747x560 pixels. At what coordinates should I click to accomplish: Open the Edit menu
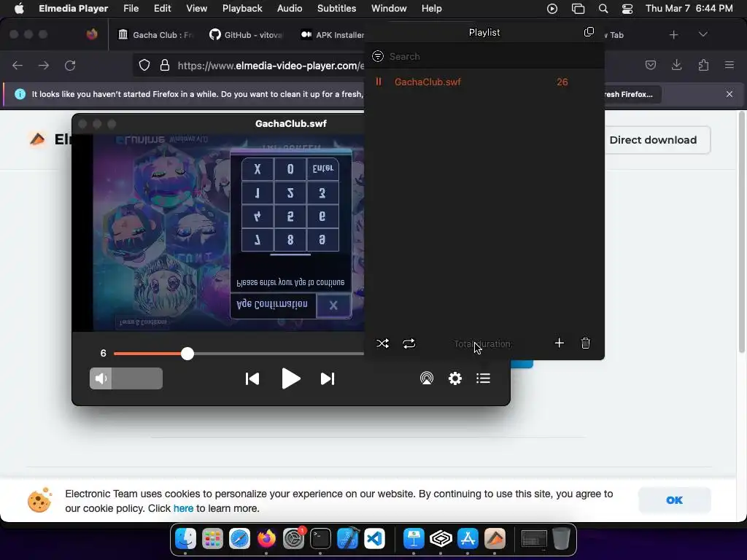[x=162, y=9]
